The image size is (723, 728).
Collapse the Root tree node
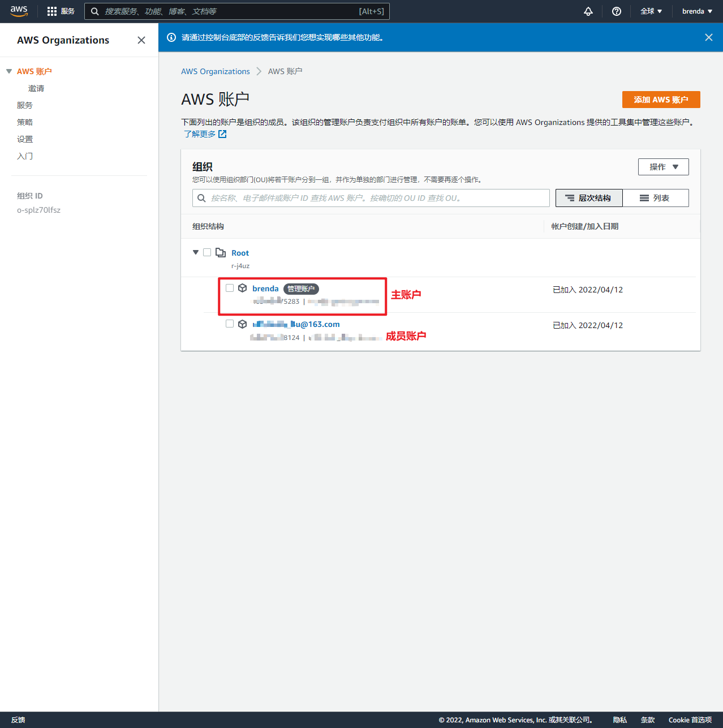(196, 252)
